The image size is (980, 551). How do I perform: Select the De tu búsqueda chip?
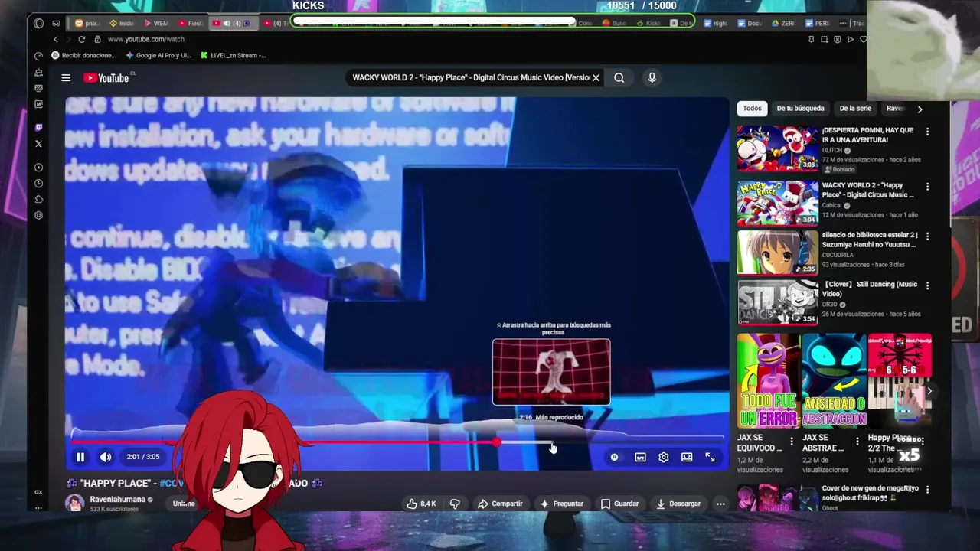(800, 109)
